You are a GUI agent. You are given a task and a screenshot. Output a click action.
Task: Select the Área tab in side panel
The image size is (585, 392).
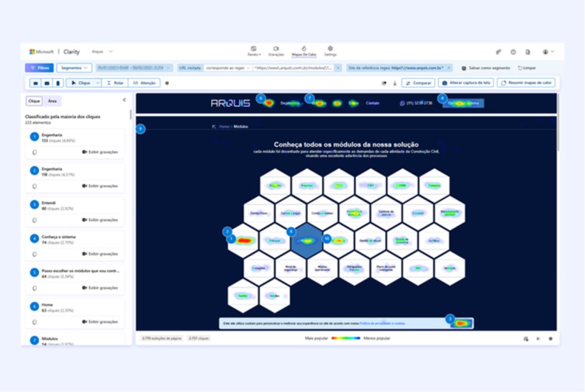point(53,101)
